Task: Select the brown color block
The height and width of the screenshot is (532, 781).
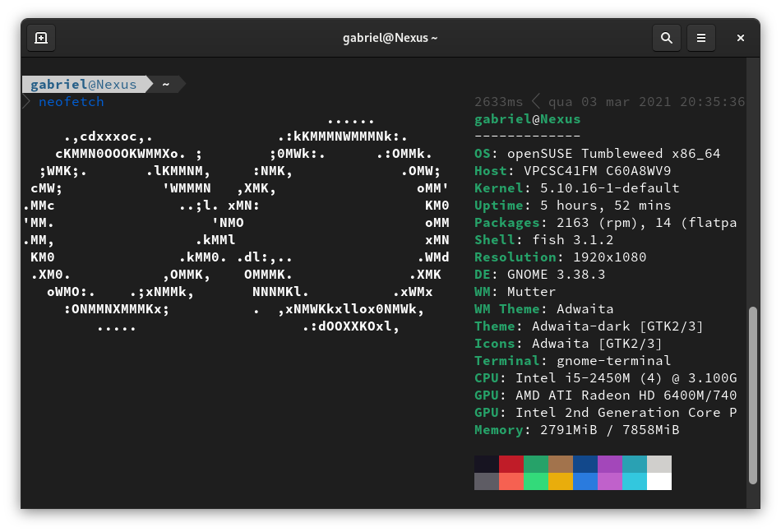Action: point(561,464)
